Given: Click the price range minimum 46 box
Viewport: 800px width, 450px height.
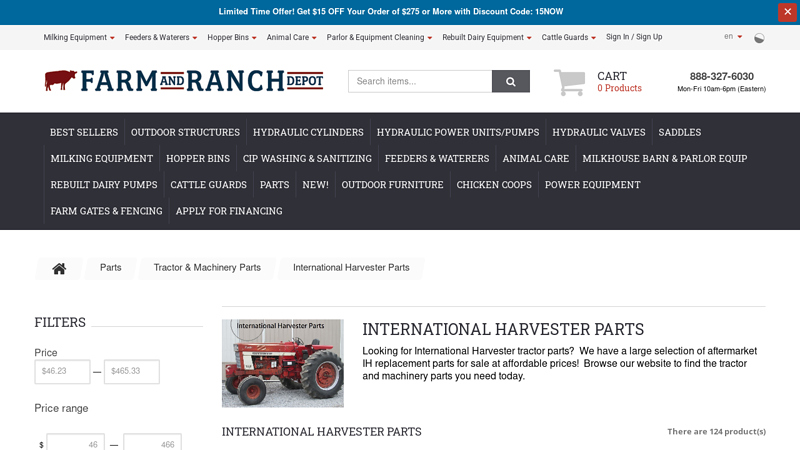Looking at the screenshot, I should (x=76, y=442).
